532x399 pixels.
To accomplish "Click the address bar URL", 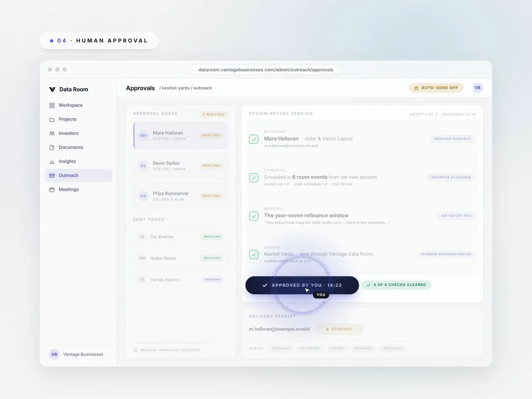I will [266, 69].
